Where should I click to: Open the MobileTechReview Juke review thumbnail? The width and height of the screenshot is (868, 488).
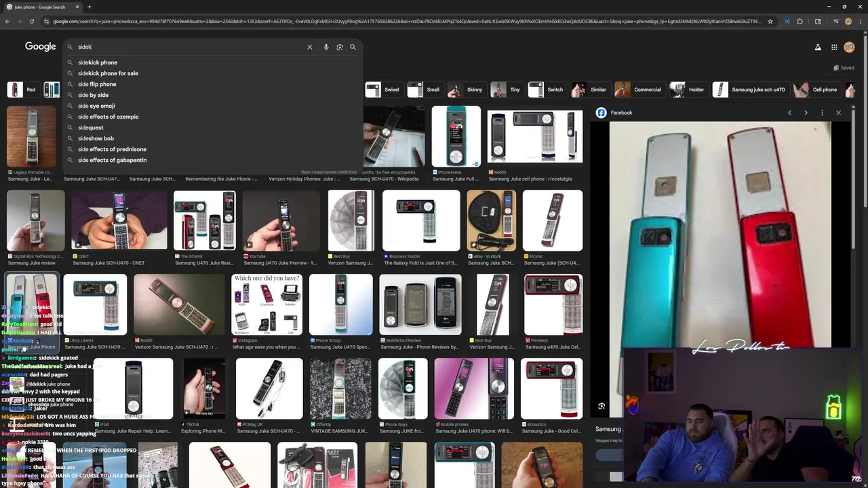(420, 304)
